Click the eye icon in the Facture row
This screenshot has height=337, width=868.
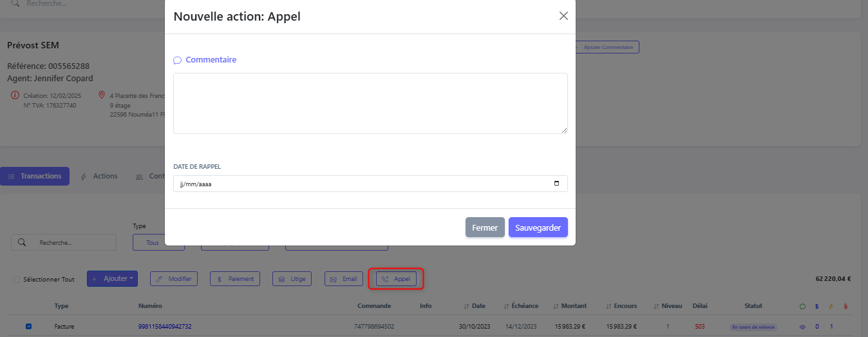pyautogui.click(x=802, y=327)
